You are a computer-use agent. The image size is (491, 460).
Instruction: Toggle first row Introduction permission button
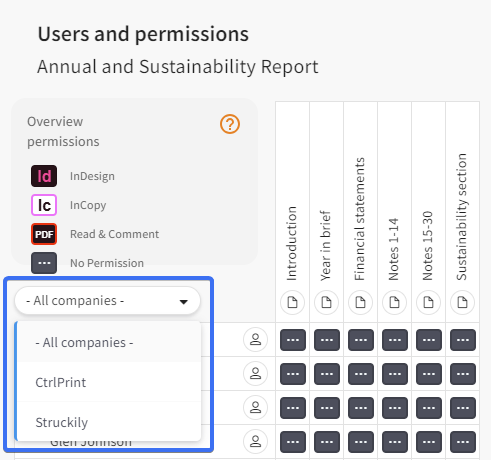coord(293,340)
